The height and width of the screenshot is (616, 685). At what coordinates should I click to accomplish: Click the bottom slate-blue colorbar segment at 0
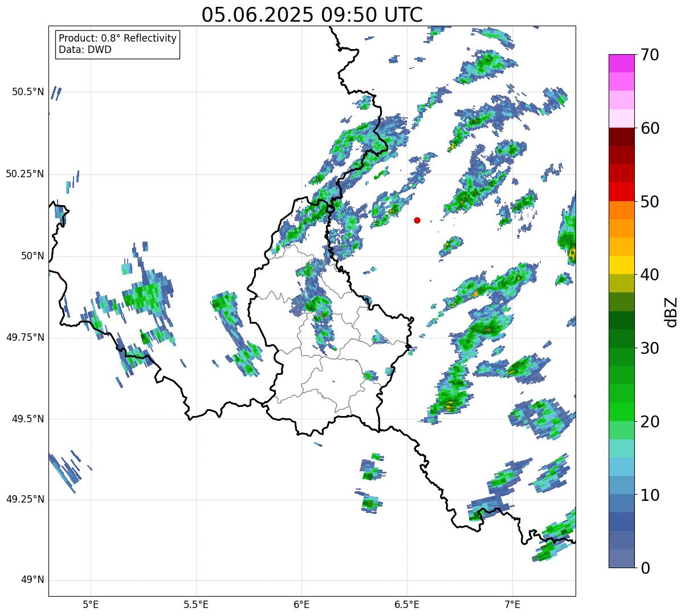[x=621, y=558]
